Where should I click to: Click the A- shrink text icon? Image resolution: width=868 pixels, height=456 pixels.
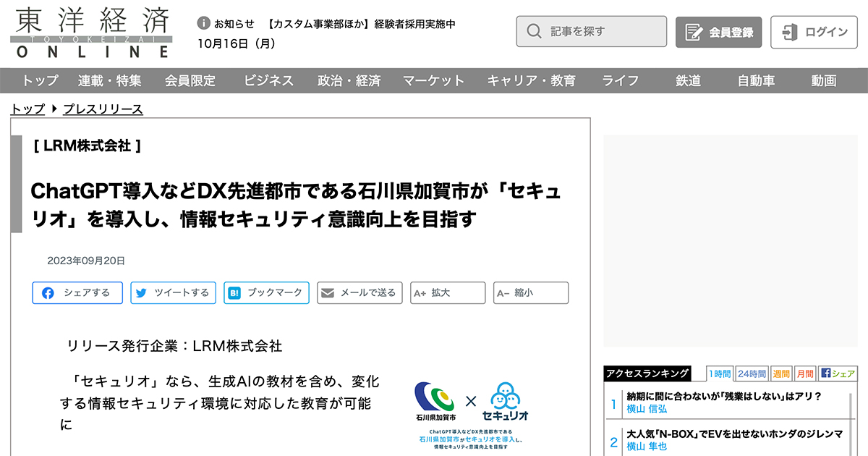point(503,293)
